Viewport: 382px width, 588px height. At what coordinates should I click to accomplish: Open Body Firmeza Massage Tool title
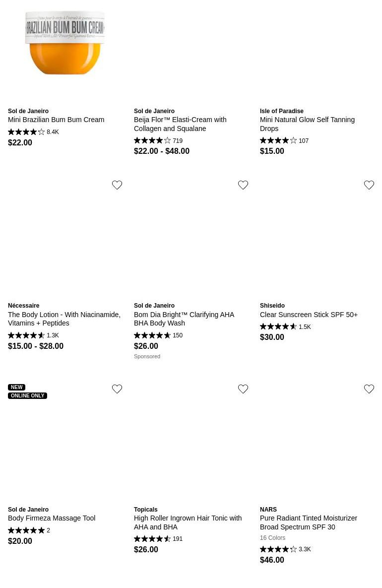[x=52, y=518]
